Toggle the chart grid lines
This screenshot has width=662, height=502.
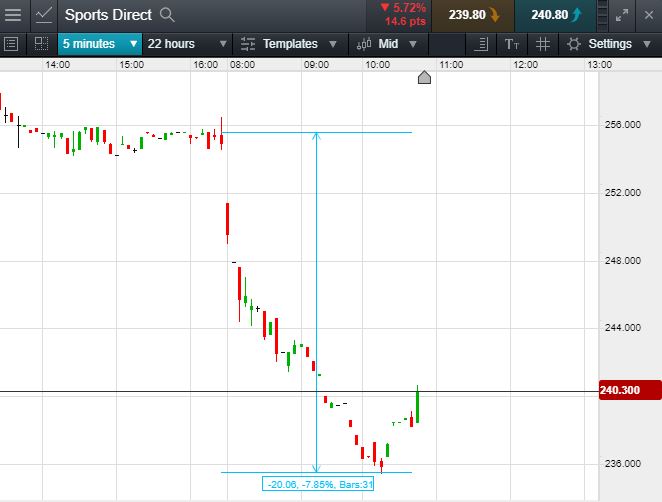point(543,44)
